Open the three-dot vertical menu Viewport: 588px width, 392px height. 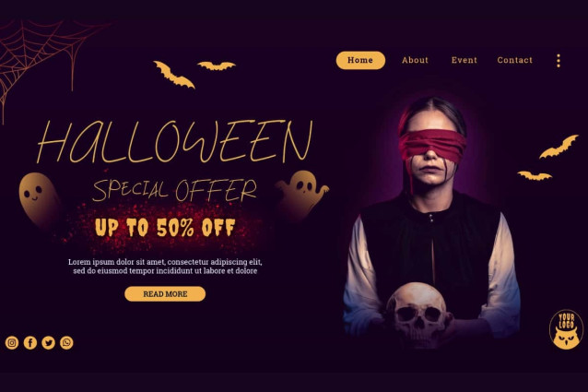[x=559, y=60]
